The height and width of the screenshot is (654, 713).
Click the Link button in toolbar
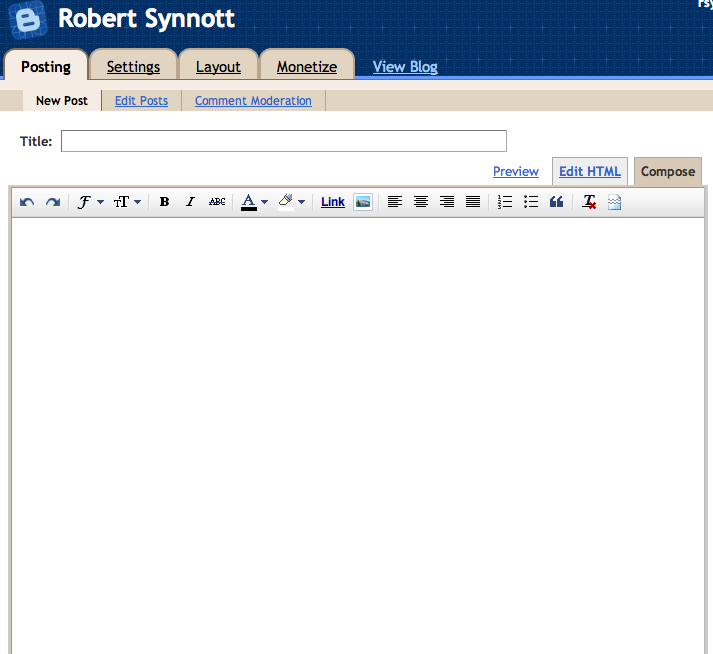pos(333,202)
